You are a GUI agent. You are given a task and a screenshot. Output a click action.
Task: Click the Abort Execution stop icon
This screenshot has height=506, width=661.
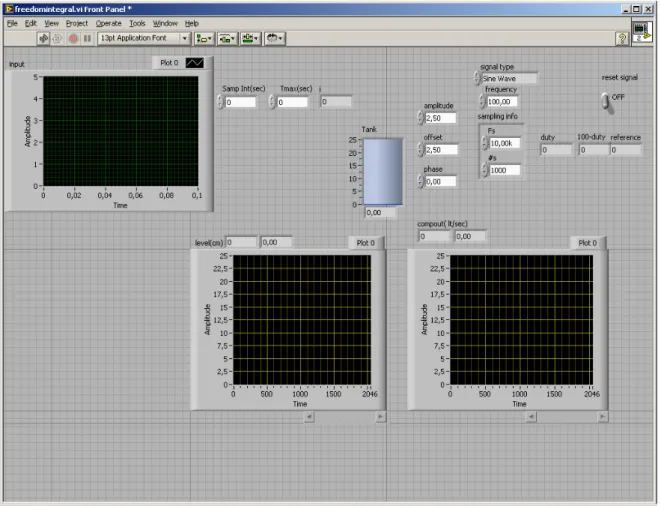[x=73, y=38]
